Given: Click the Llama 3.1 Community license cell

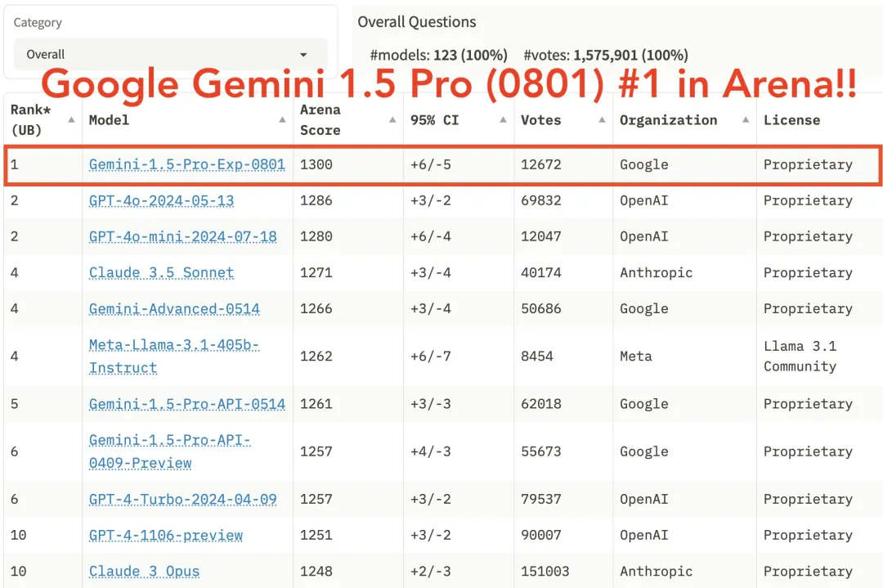Looking at the screenshot, I should point(800,356).
